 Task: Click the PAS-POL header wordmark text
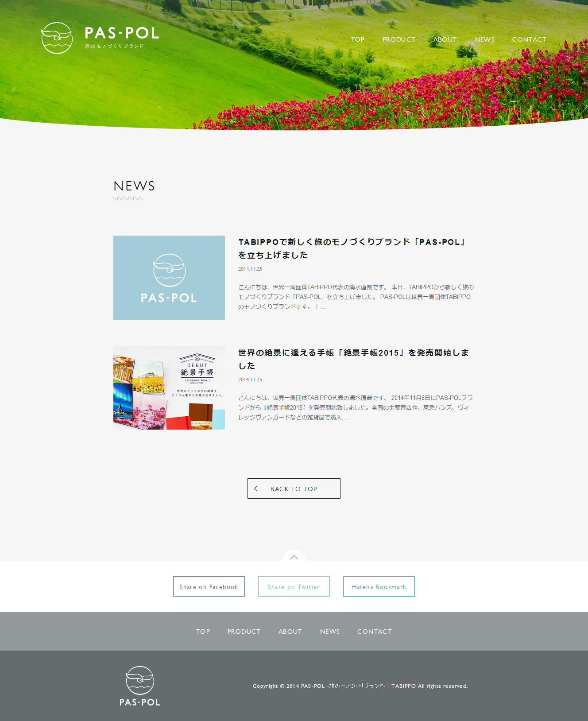tap(122, 34)
